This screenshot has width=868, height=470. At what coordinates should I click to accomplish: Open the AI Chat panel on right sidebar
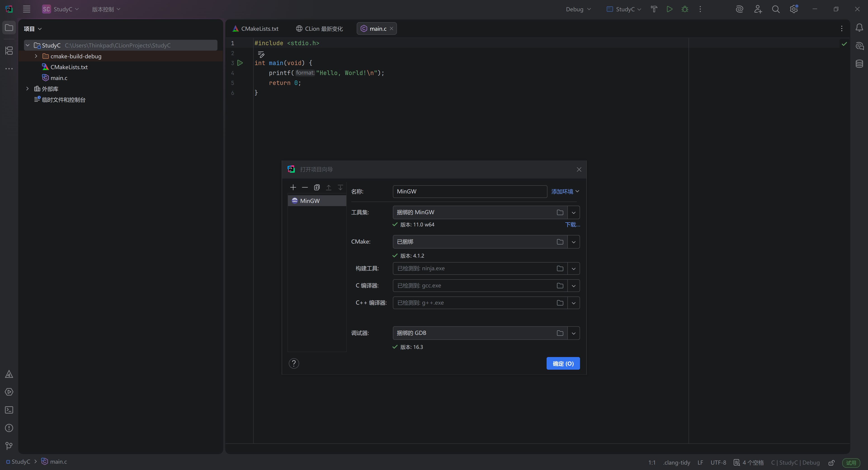click(x=859, y=46)
